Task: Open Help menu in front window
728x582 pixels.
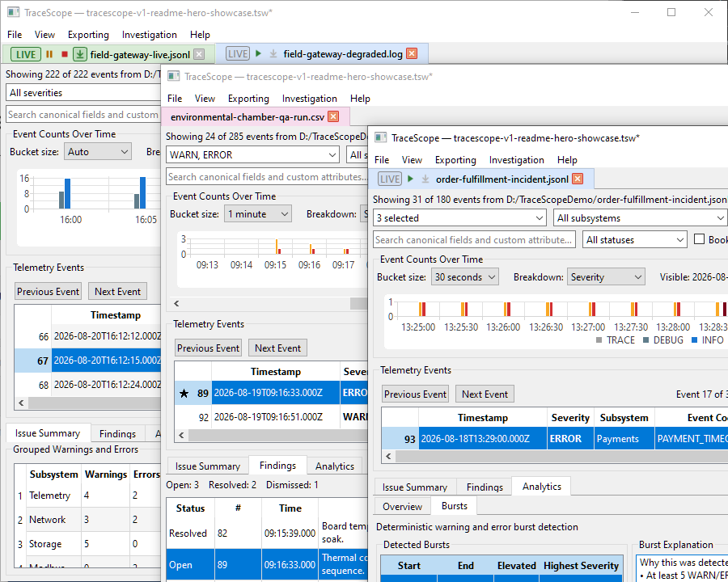Action: click(x=567, y=160)
